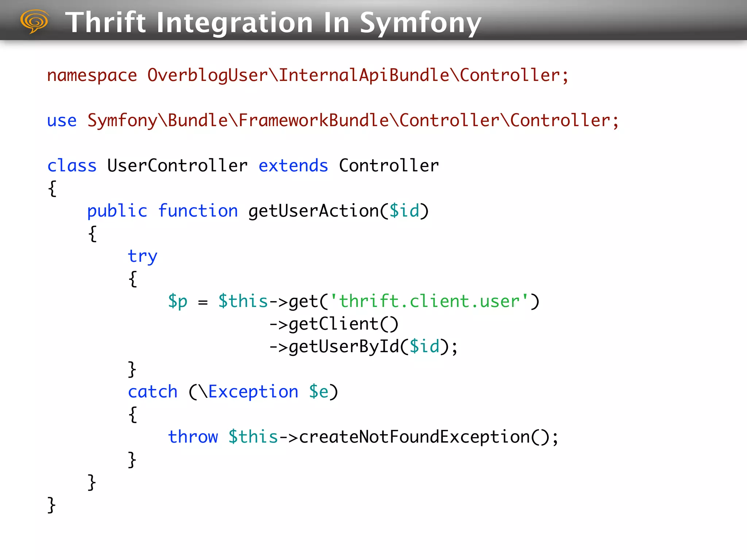Click the 'extends' keyword
Screen dimensions: 747x560
tap(293, 166)
